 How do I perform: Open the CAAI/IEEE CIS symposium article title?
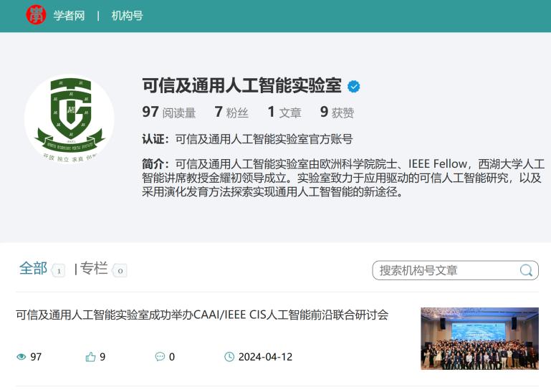(202, 315)
